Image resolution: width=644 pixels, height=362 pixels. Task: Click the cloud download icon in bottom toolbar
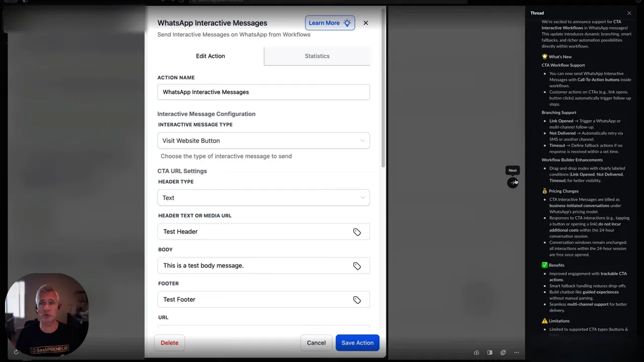[476, 352]
